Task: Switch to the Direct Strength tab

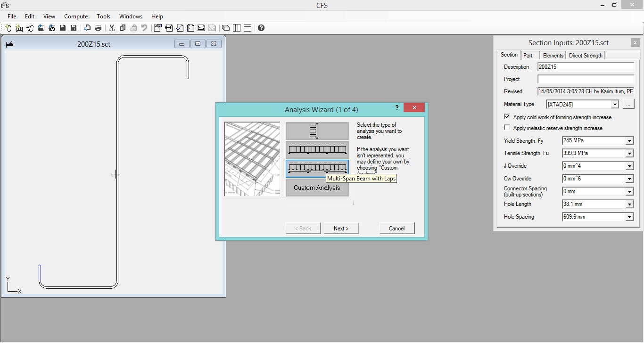Action: 585,56
